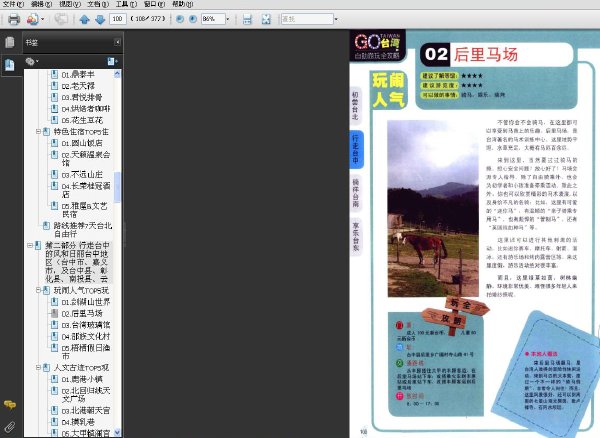Screen dimensions: 600x438
Task: Open the 窗口 (Window) menu
Action: coord(155,4)
